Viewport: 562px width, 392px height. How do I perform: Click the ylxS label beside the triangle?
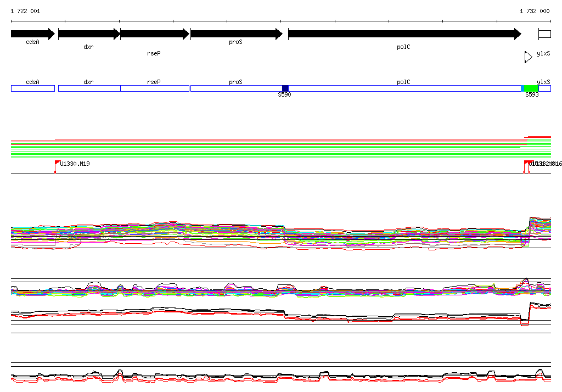[x=543, y=53]
